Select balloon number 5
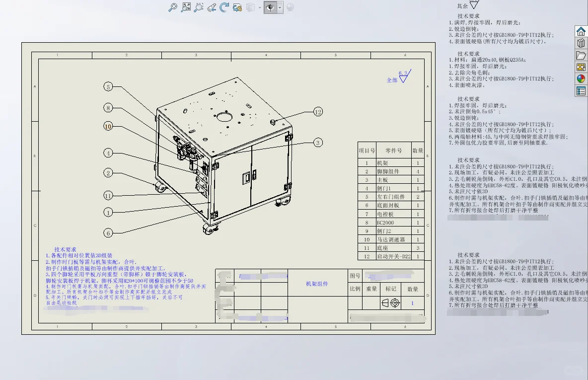The width and height of the screenshot is (588, 380). tap(108, 87)
